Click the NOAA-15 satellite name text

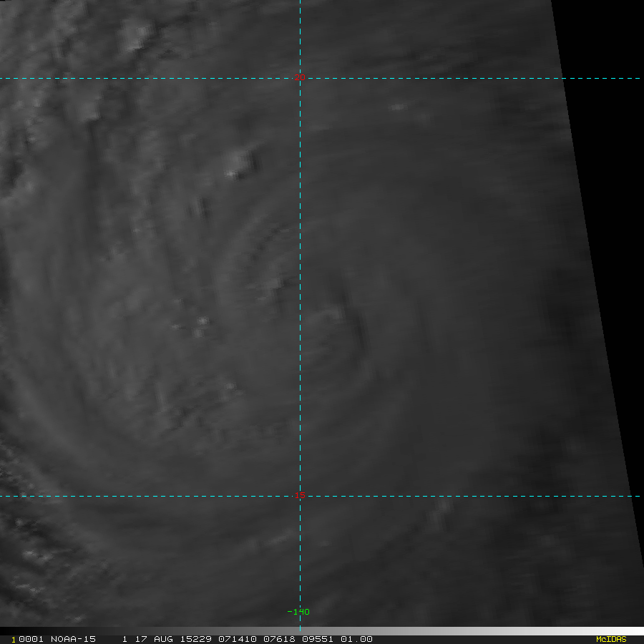pyautogui.click(x=73, y=639)
